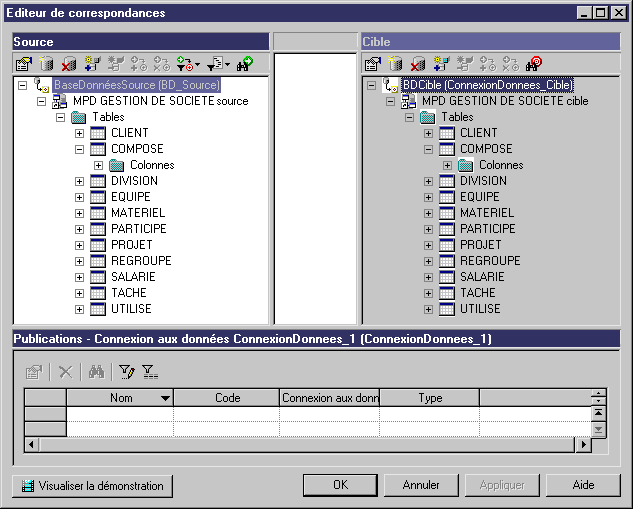
Task: Click the find binoculars icon in Publications toolbar
Action: pos(96,372)
